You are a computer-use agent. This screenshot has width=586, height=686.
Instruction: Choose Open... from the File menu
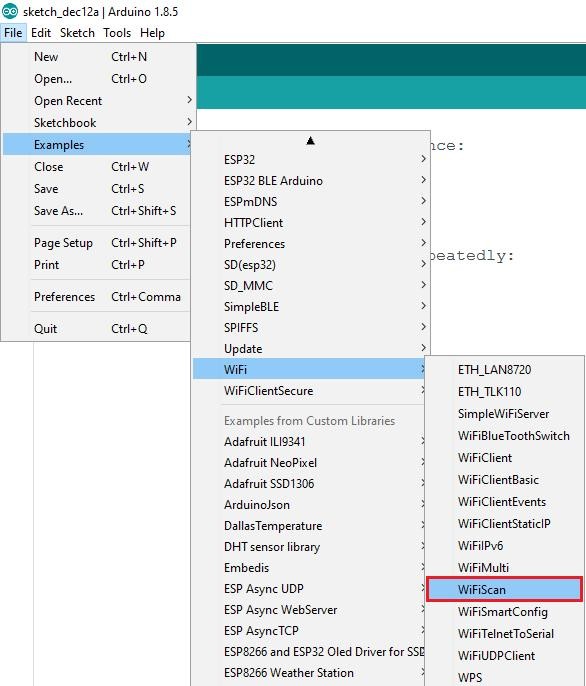point(98,79)
